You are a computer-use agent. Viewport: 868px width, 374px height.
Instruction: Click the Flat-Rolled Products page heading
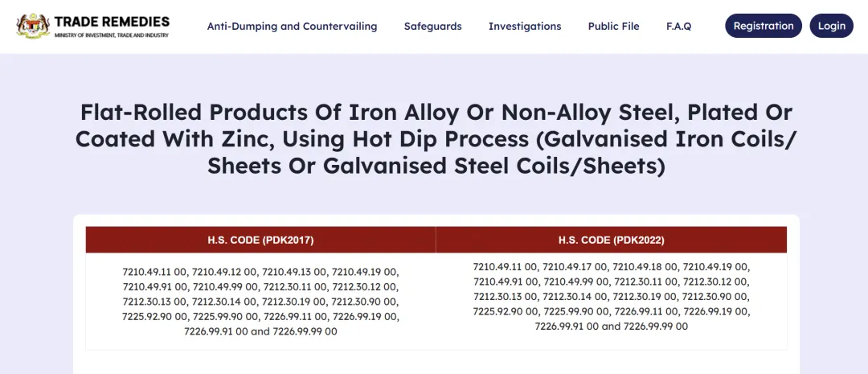[434, 139]
